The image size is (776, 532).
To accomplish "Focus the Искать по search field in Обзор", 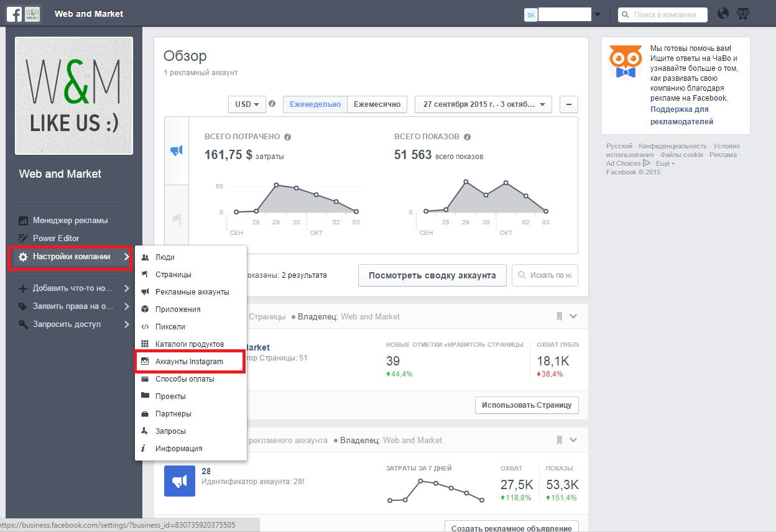I will pyautogui.click(x=545, y=275).
